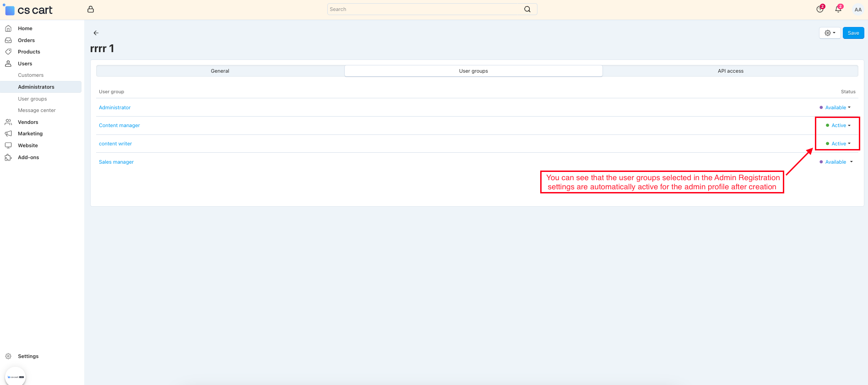This screenshot has width=868, height=385.
Task: Switch to the General tab
Action: (220, 71)
